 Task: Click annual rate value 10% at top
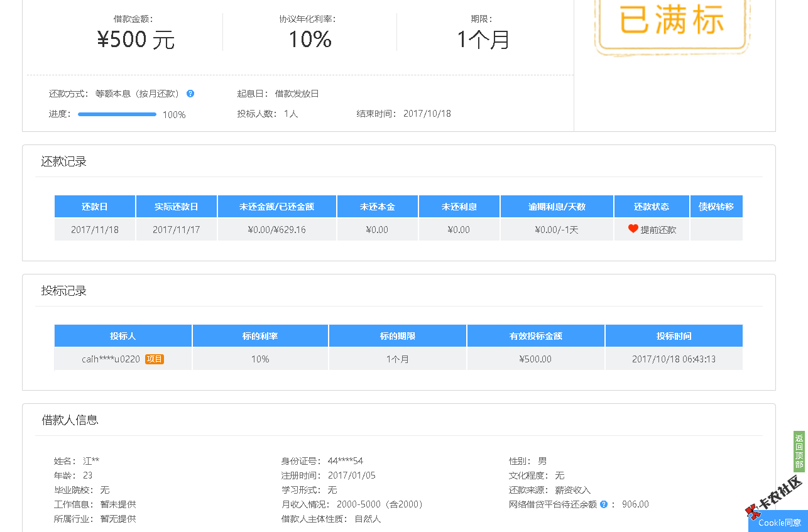click(x=310, y=40)
